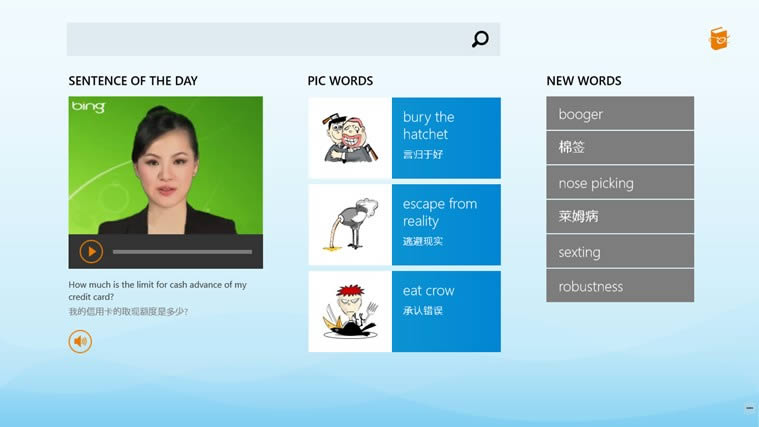Click the orange speaker pronunciation icon

(x=80, y=341)
